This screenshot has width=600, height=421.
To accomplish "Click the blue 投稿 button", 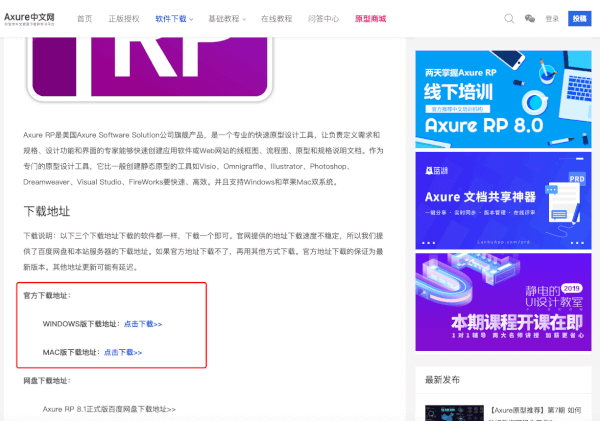I will (579, 18).
